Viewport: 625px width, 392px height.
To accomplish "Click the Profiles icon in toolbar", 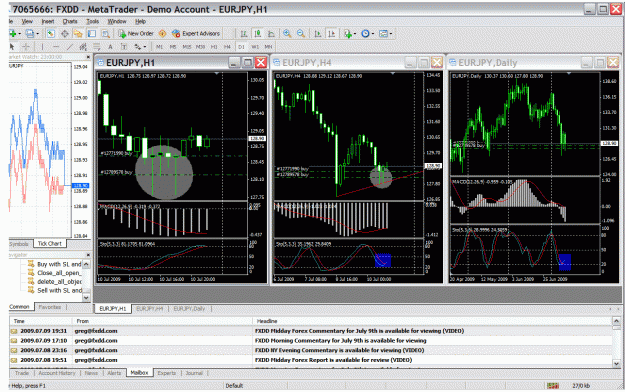I will [x=29, y=34].
